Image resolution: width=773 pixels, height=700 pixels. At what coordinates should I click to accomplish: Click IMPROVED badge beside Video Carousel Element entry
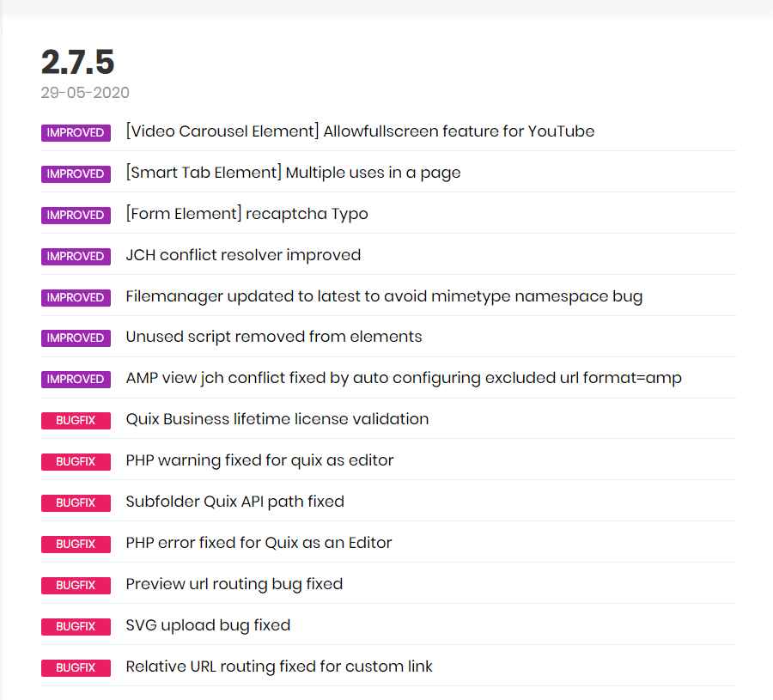coord(76,132)
